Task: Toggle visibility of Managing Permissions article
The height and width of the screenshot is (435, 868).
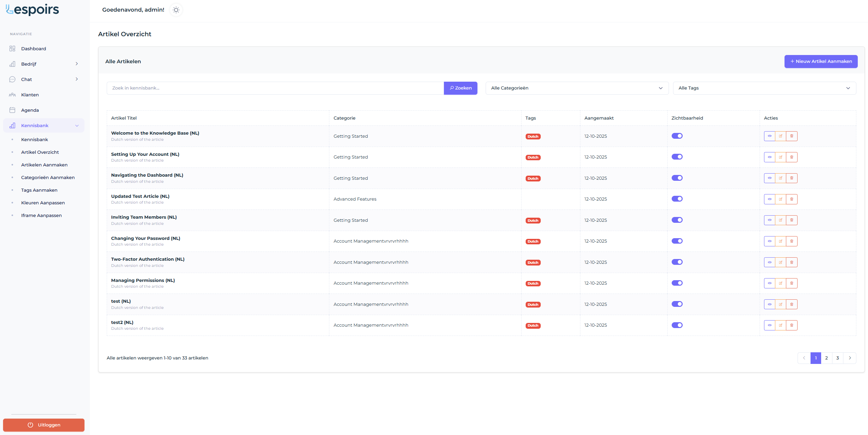Action: pyautogui.click(x=677, y=283)
